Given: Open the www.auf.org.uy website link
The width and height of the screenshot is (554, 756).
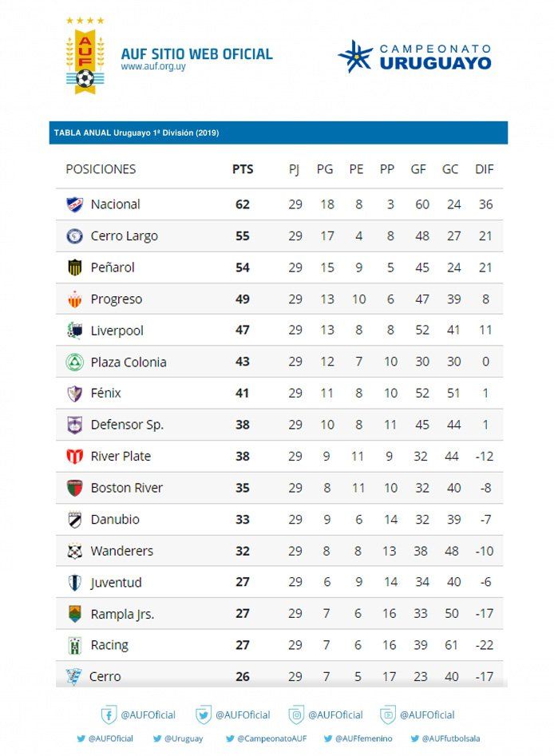Looking at the screenshot, I should (x=154, y=67).
